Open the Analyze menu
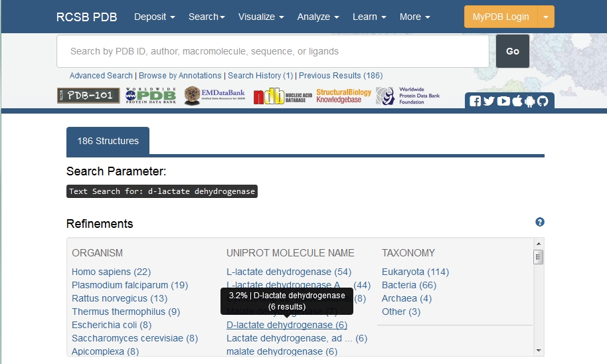 pos(318,17)
